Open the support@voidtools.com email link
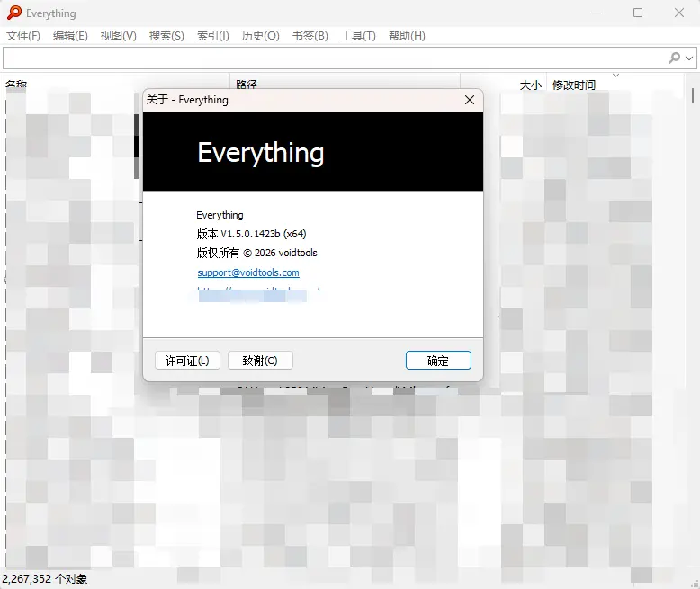The image size is (700, 589). tap(248, 272)
